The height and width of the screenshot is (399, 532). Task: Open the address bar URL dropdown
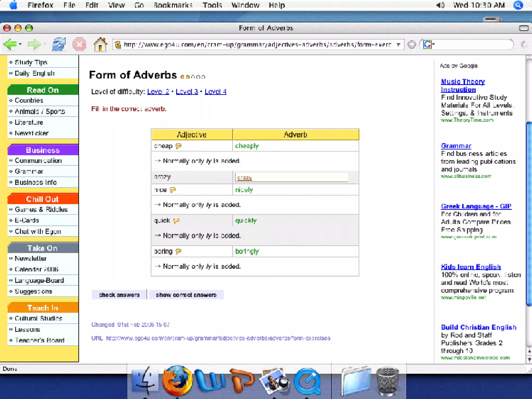point(398,45)
